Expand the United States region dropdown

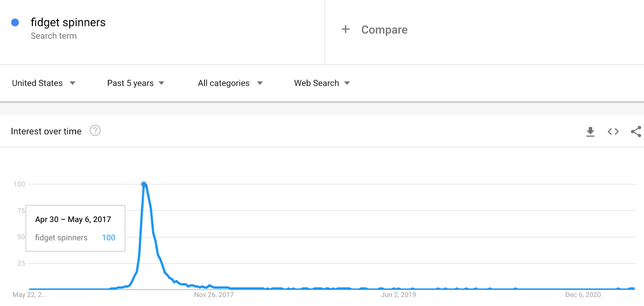43,83
